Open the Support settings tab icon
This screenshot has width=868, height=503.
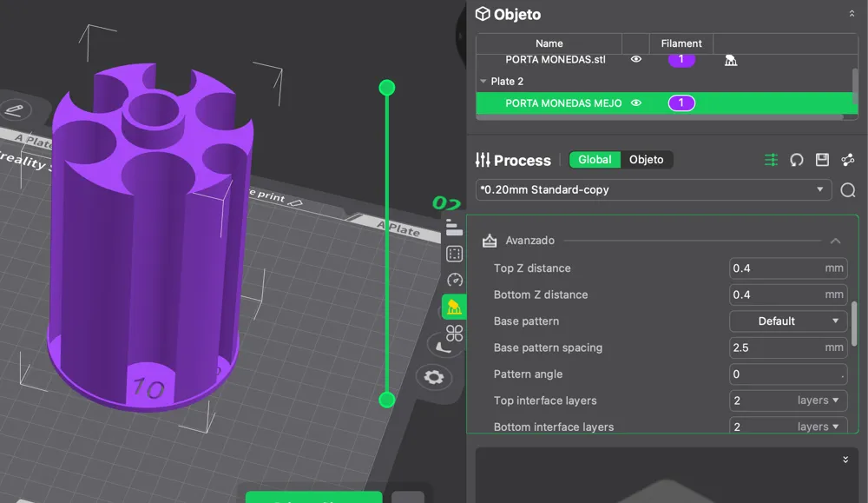pyautogui.click(x=453, y=307)
